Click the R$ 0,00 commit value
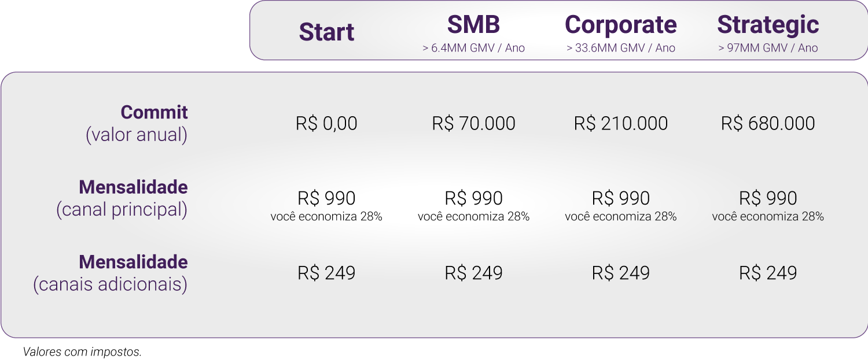The height and width of the screenshot is (359, 868). pyautogui.click(x=326, y=124)
